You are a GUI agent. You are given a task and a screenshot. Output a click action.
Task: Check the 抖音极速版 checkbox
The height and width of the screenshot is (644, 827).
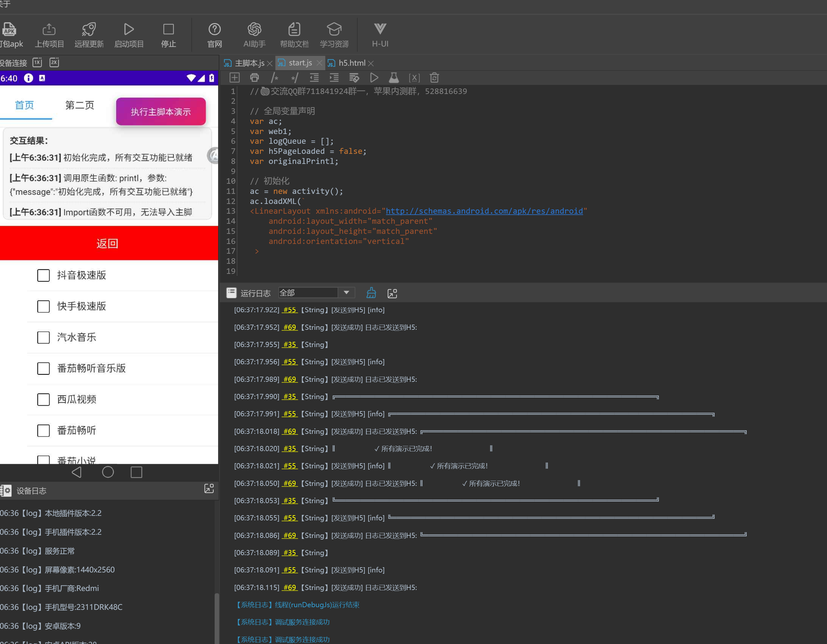pos(44,275)
